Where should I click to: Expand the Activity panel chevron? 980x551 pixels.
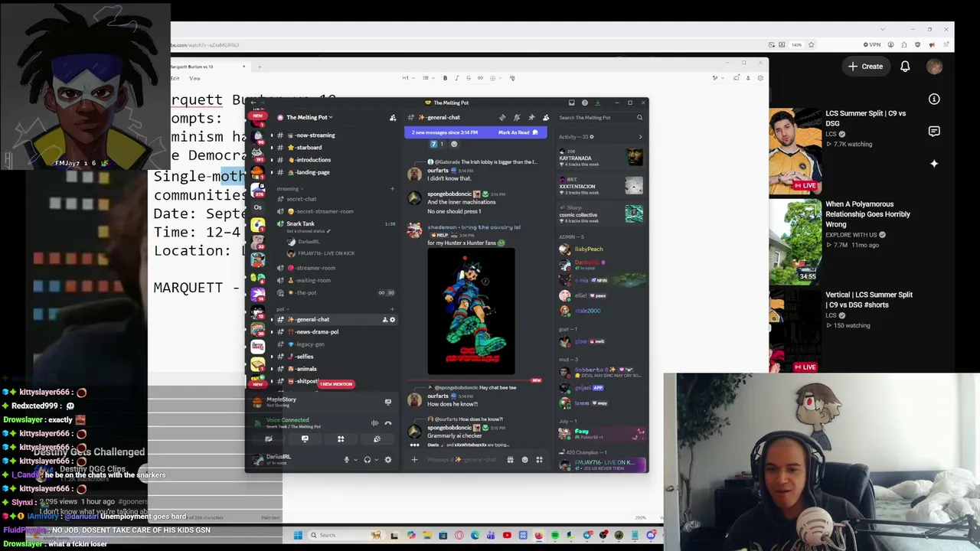tap(640, 137)
